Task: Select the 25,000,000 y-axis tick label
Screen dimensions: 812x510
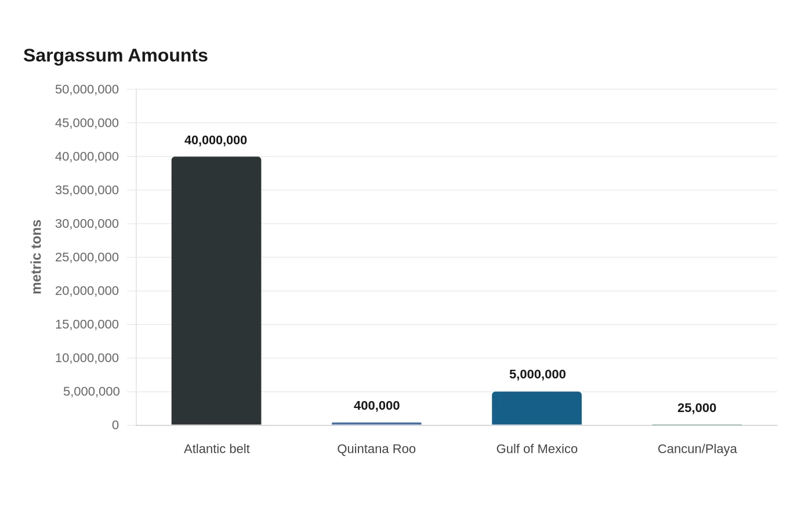Action: pos(87,257)
